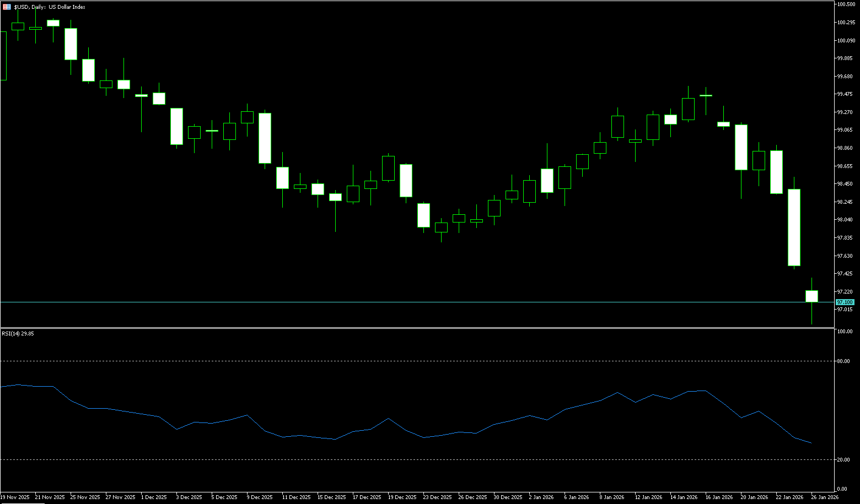Viewport: 860px width, 504px height.
Task: Click the large bearish candle of 23 Jan 2026
Action: (794, 227)
